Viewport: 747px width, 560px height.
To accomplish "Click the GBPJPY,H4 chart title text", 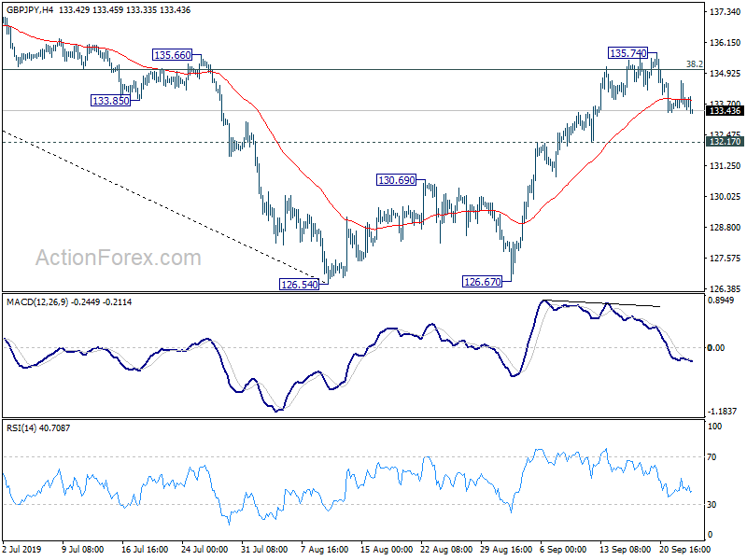I will click(x=30, y=10).
